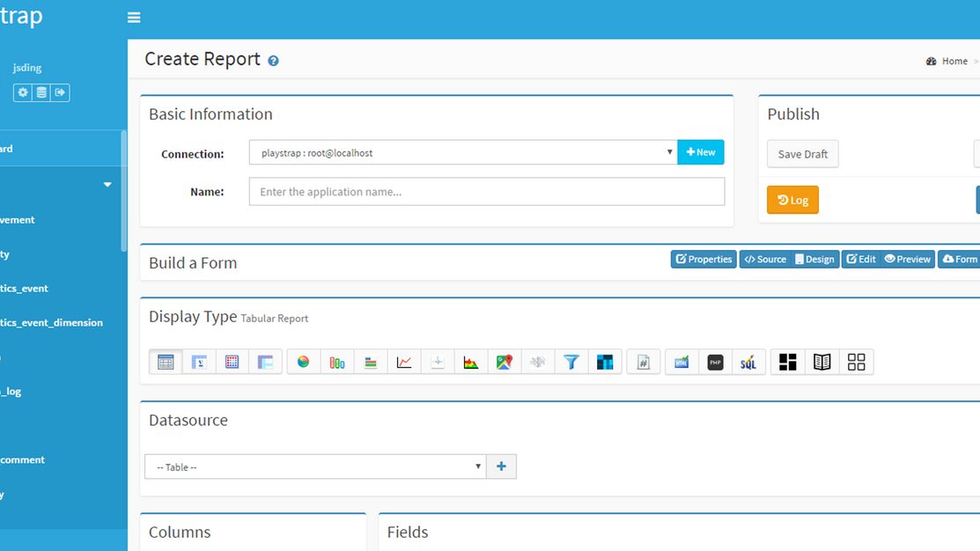
Task: Open comment item in sidebar
Action: 23,459
